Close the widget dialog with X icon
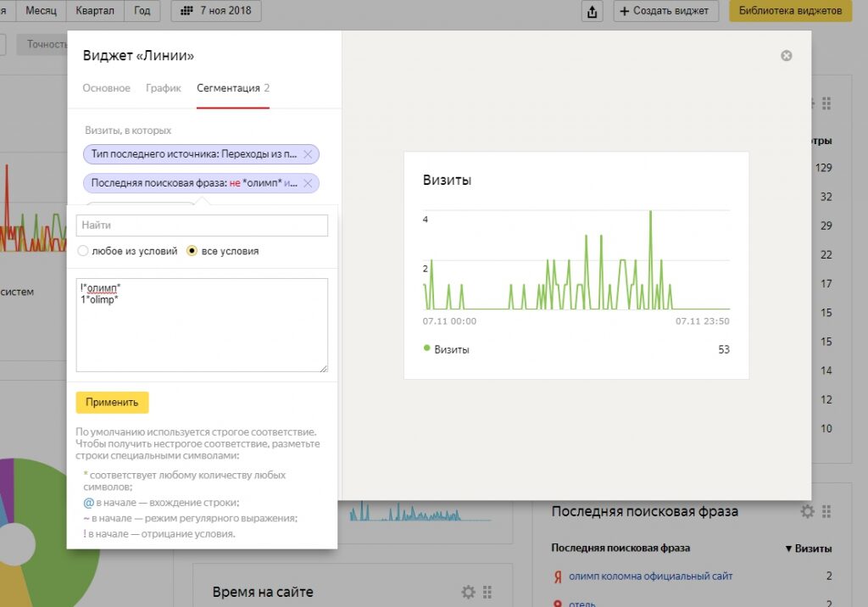 pyautogui.click(x=786, y=56)
